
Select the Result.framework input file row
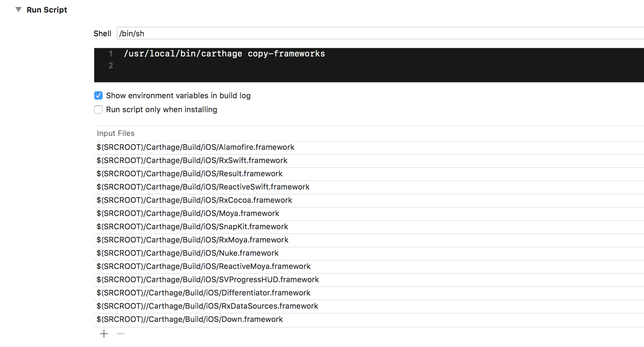189,174
